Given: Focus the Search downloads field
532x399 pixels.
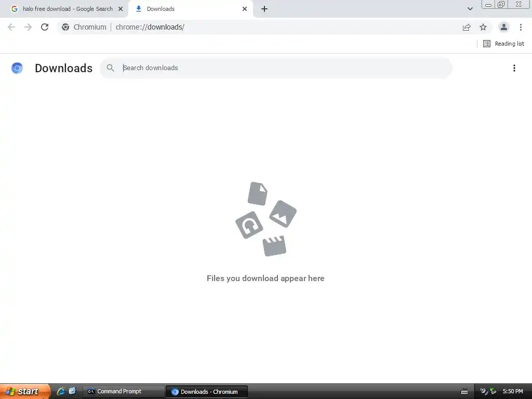Looking at the screenshot, I should tap(276, 68).
